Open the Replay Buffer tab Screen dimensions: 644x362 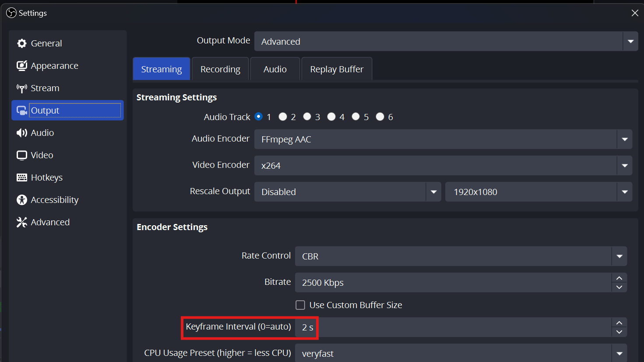click(336, 69)
